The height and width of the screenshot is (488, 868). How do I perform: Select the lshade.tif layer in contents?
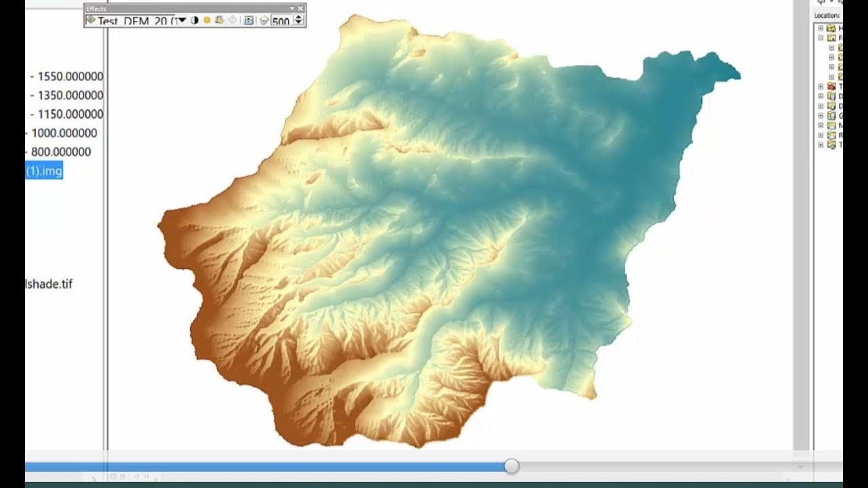(x=49, y=284)
